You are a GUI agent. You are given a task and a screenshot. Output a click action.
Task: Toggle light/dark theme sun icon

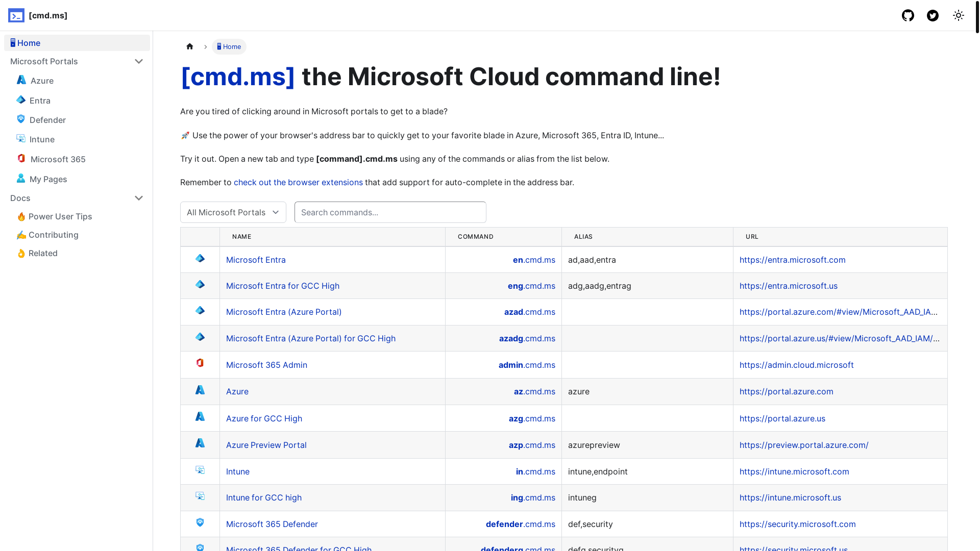958,15
